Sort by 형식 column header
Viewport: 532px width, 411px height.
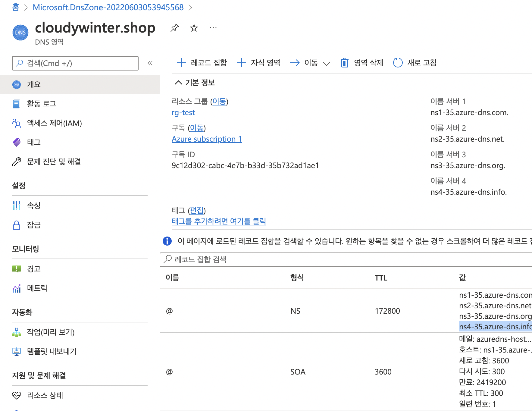[297, 278]
